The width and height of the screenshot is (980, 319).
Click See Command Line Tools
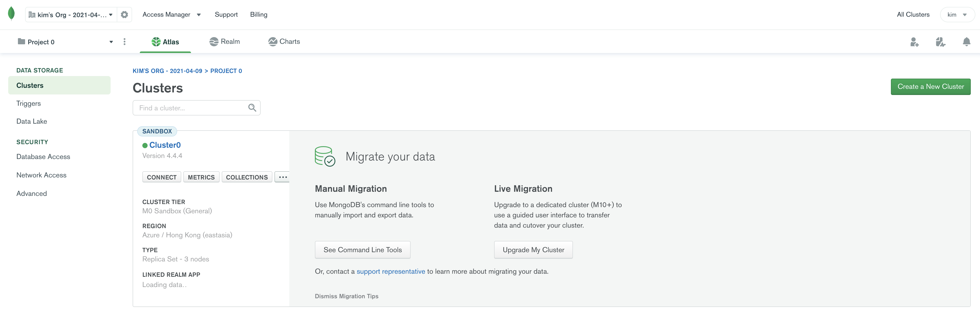(363, 250)
